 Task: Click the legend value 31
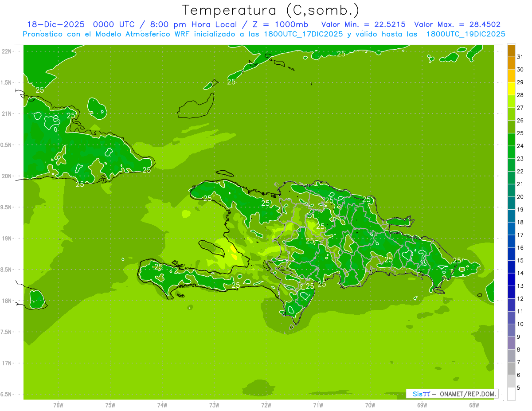(520, 57)
